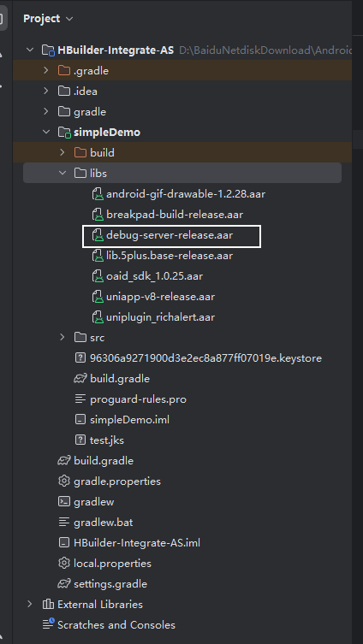Click the gradlew terminal script icon
Viewport: 363px width, 644px height.
[x=63, y=502]
